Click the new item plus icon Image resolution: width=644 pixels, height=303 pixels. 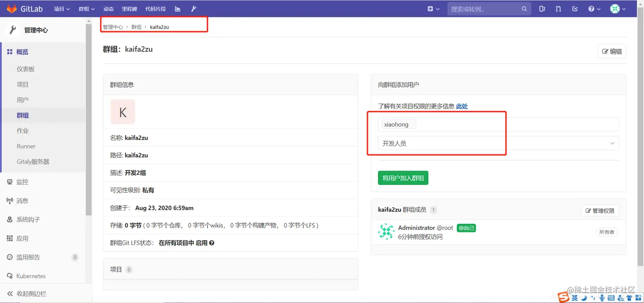click(430, 9)
